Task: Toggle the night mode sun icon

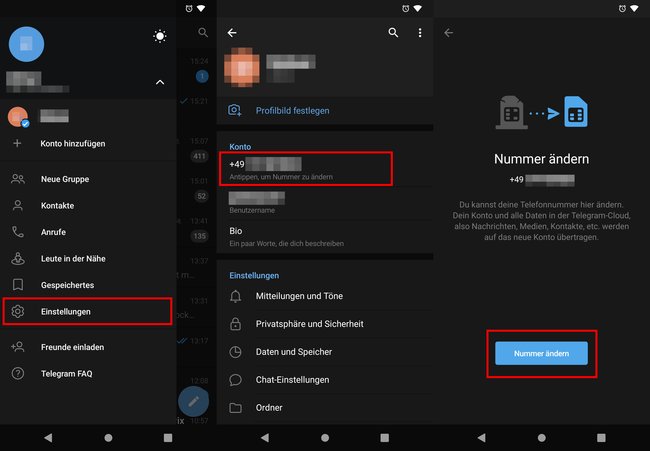Action: click(160, 37)
